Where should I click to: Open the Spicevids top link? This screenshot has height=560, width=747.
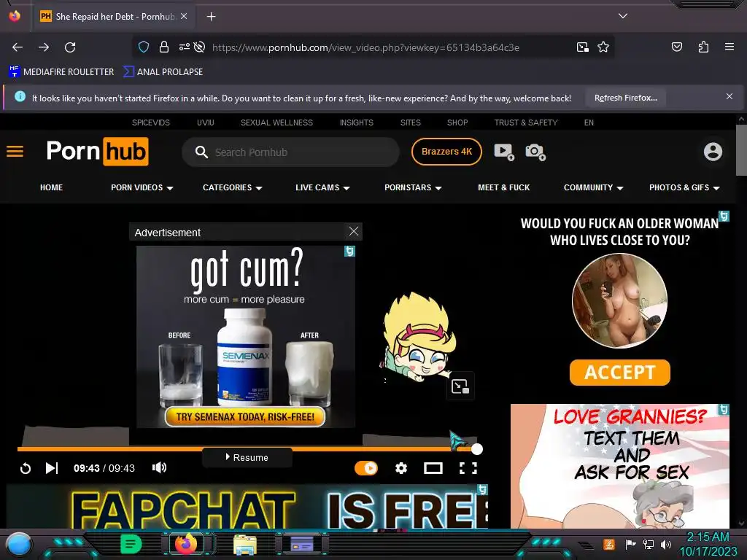point(150,122)
